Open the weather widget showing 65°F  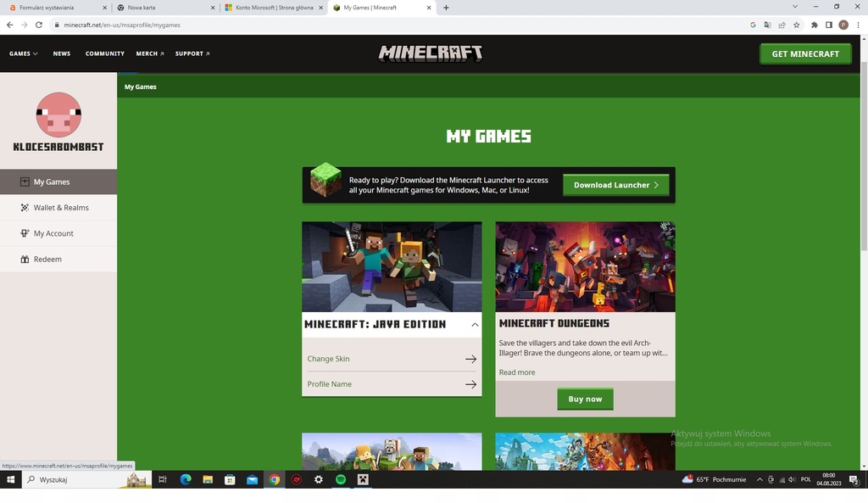pos(714,480)
